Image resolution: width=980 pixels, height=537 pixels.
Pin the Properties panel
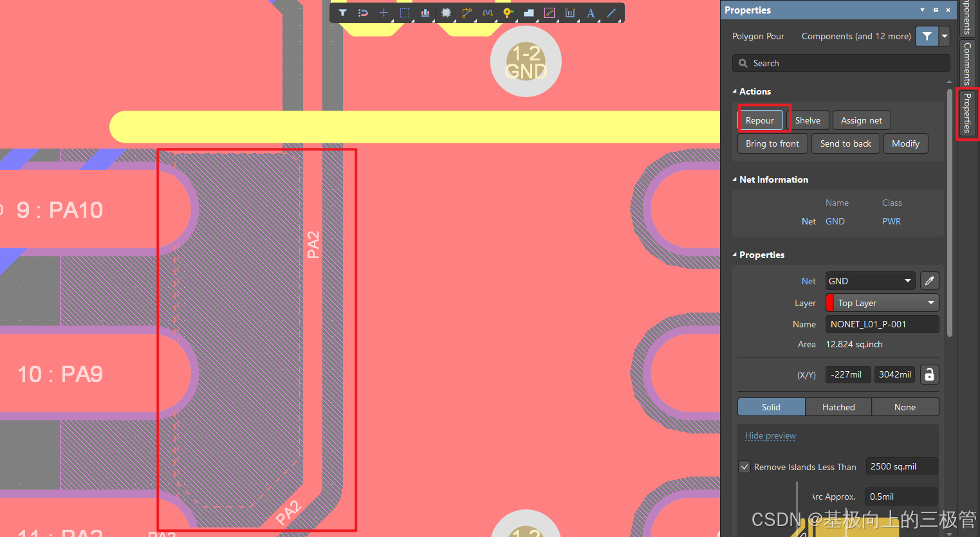(936, 10)
